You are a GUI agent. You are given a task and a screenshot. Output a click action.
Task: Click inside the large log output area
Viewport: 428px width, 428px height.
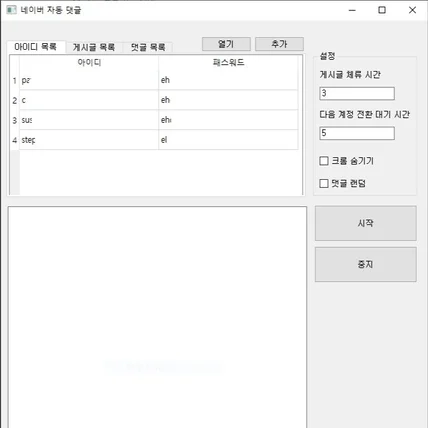click(x=157, y=317)
